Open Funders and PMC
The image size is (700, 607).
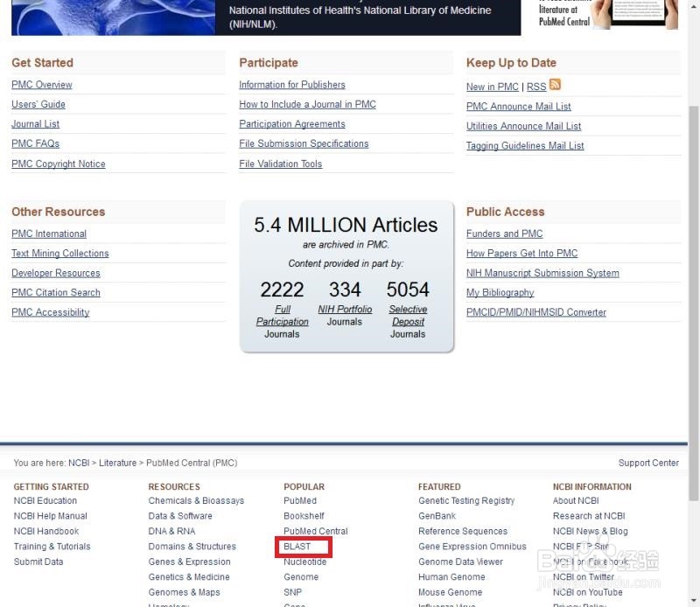(x=505, y=234)
